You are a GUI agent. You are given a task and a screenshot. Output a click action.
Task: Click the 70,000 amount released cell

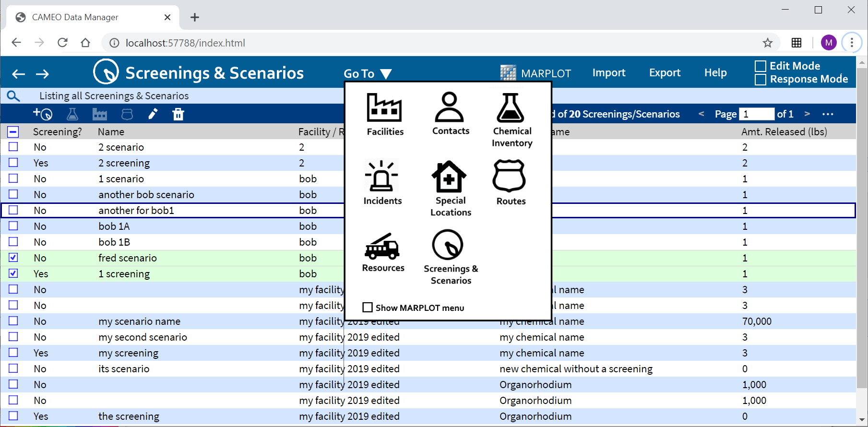757,321
